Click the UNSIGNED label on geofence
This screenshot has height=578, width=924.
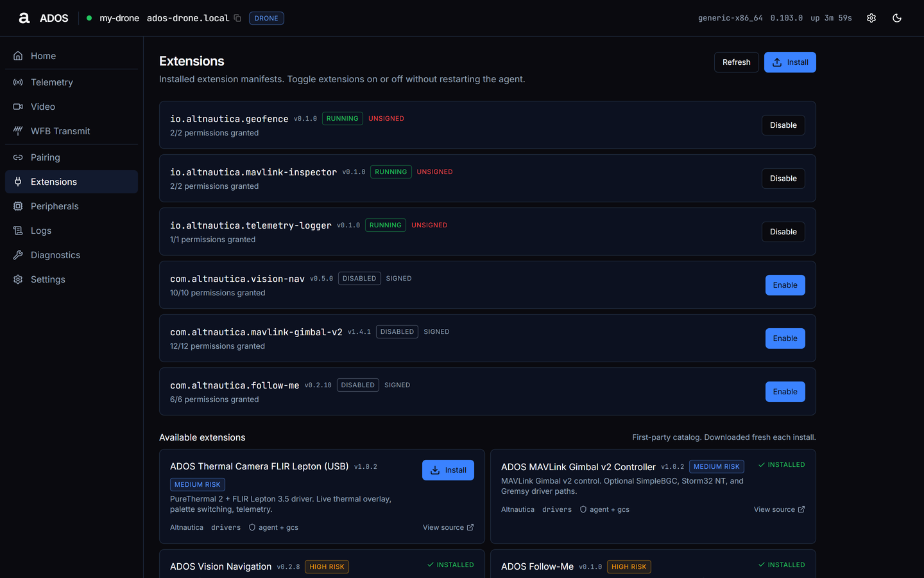pyautogui.click(x=386, y=119)
